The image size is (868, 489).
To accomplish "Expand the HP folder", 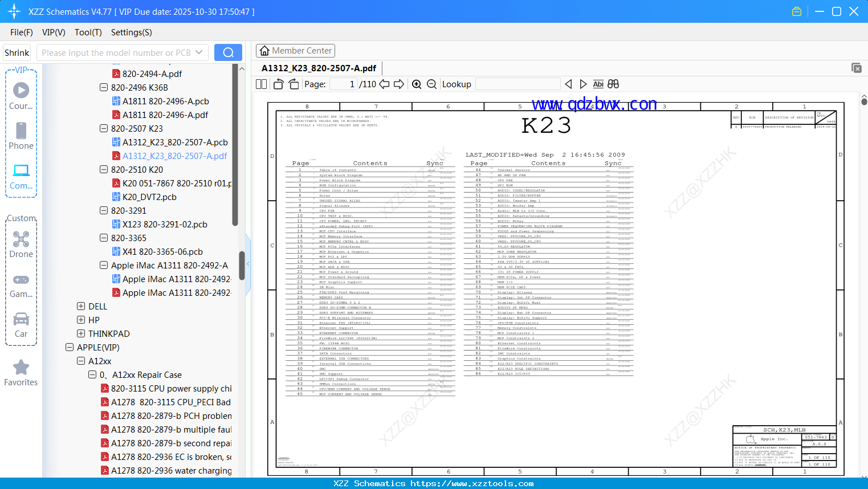I will 81,320.
